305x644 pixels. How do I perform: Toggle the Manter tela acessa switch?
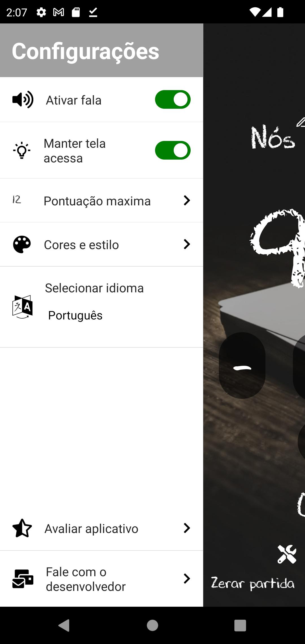tap(173, 150)
